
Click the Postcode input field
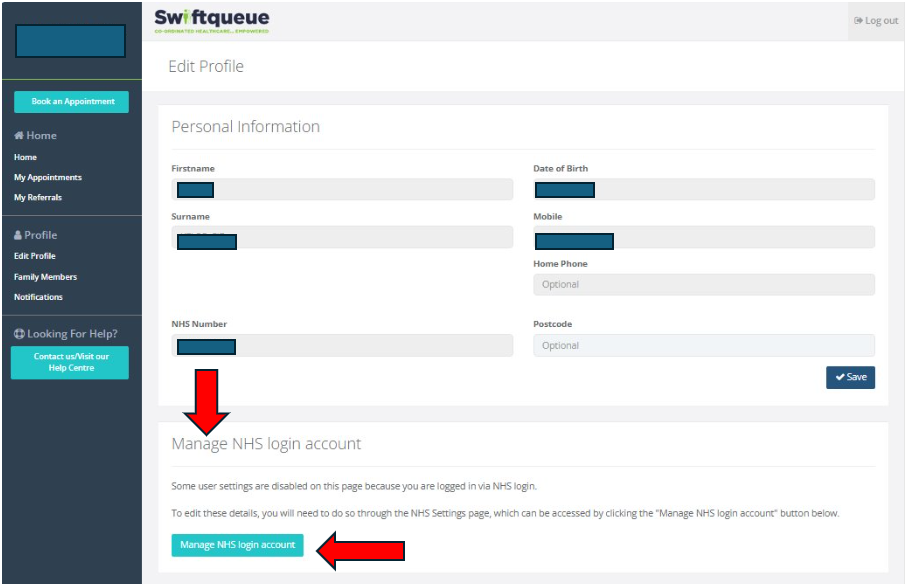click(703, 346)
